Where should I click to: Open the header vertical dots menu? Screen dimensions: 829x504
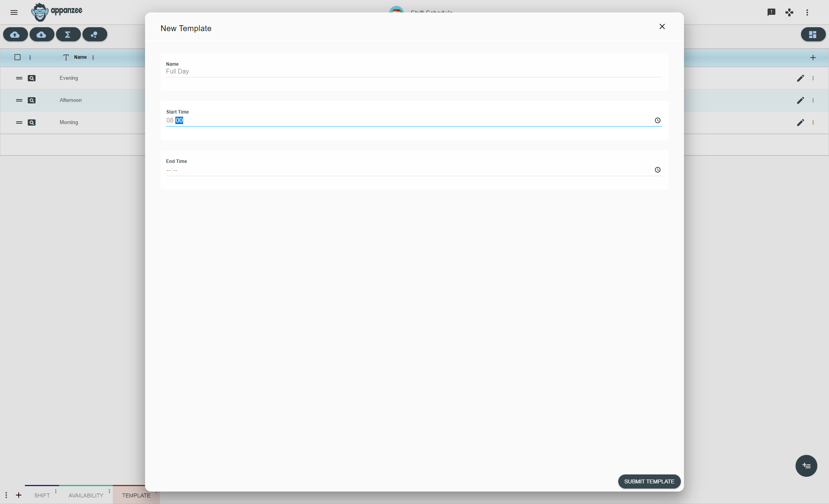click(x=807, y=12)
